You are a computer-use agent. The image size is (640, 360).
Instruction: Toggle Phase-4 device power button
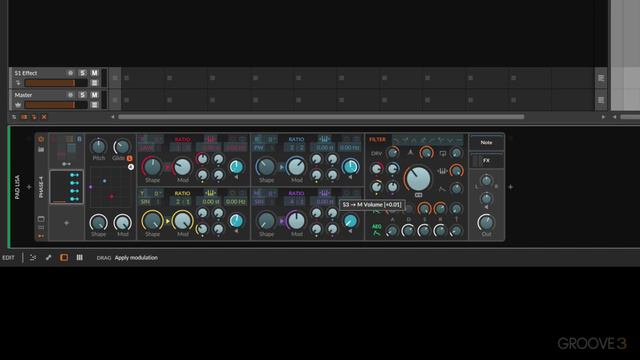coord(41,139)
